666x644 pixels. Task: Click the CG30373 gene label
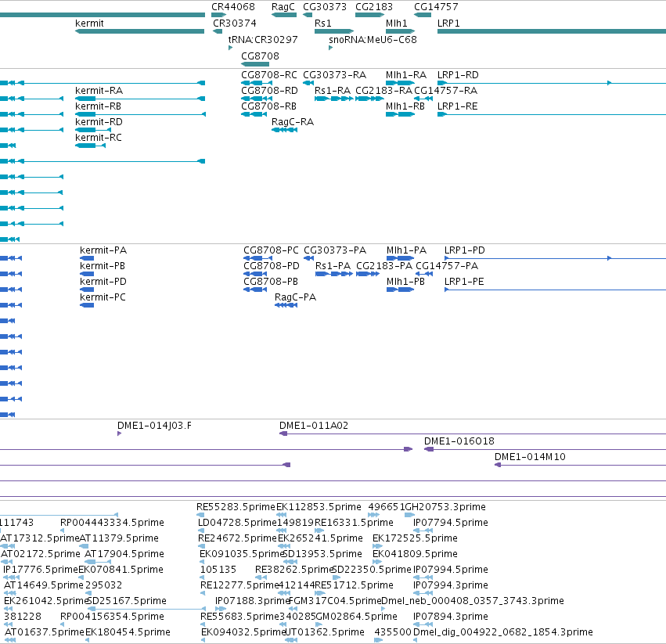(x=325, y=7)
